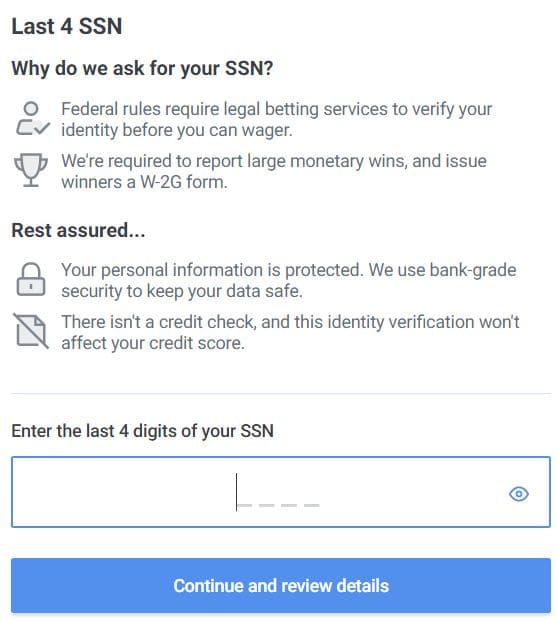This screenshot has height=621, width=557.
Task: Click the 'affect your credit score' text line
Action: 153,343
